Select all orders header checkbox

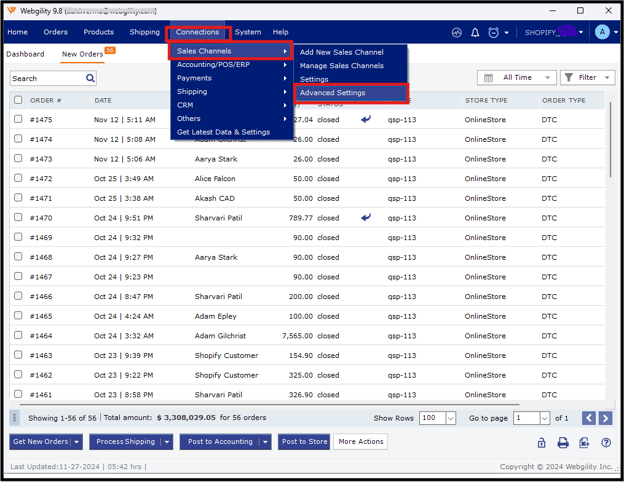click(x=18, y=100)
